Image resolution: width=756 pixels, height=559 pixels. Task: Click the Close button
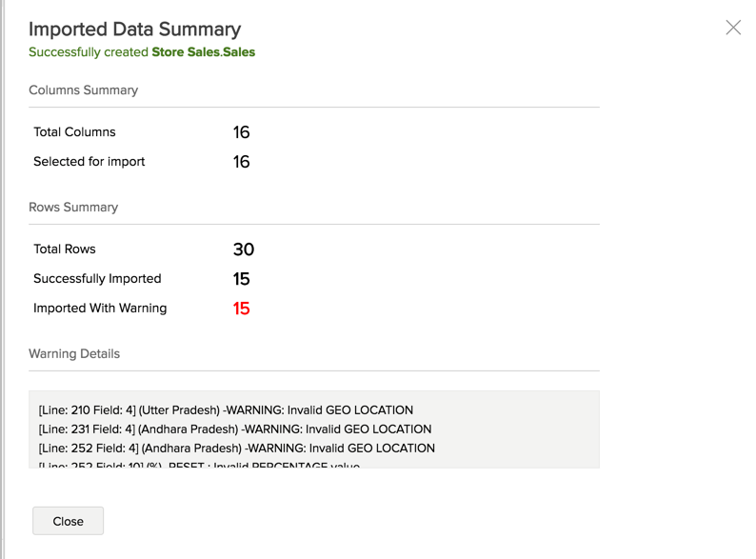pyautogui.click(x=68, y=521)
